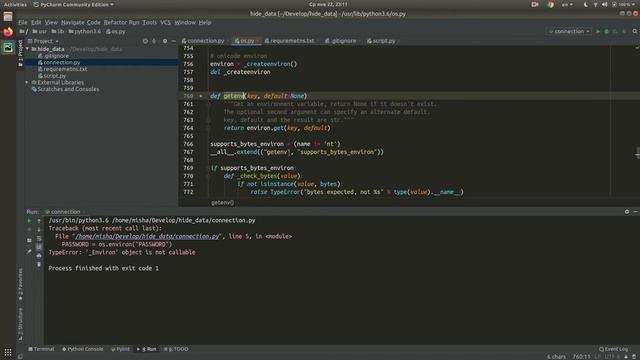Click the collapse all icon in Project panel
Screen dimensions: 640x360
(154, 41)
